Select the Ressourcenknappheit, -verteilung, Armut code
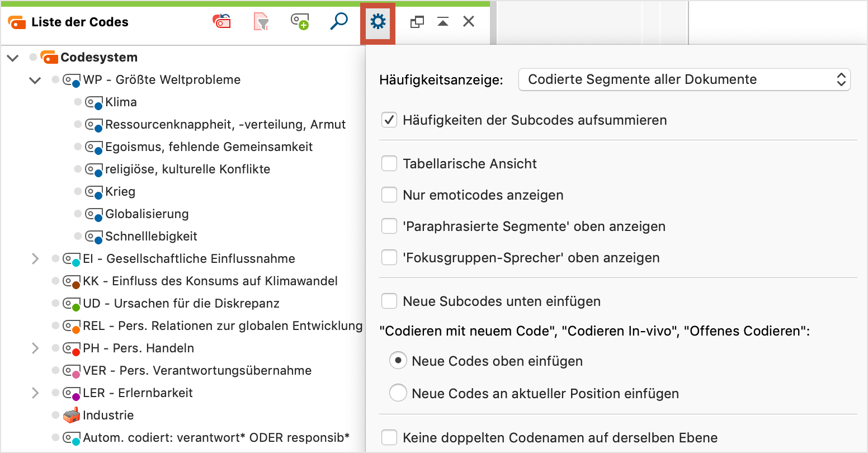The image size is (868, 453). (225, 124)
